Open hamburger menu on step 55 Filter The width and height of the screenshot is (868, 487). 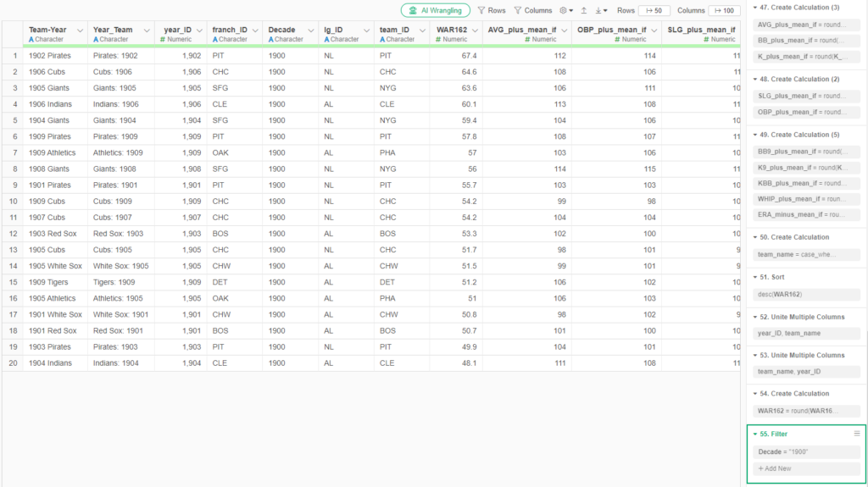pos(857,434)
